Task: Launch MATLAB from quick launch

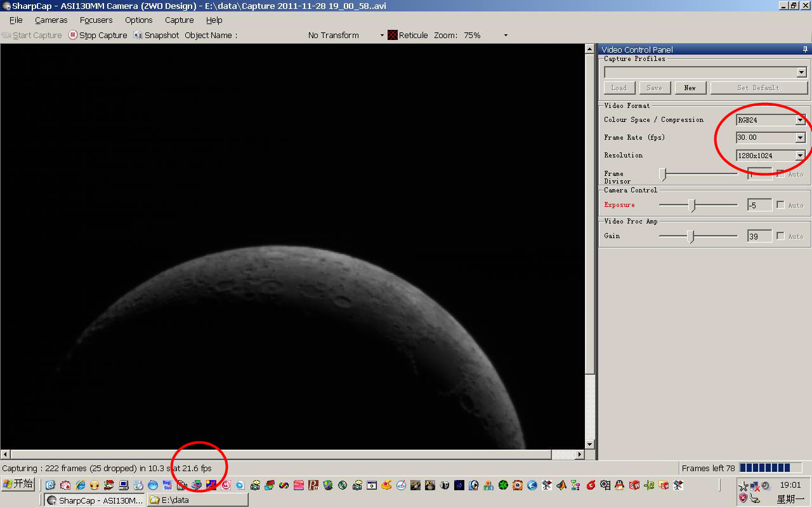Action: pyautogui.click(x=561, y=485)
